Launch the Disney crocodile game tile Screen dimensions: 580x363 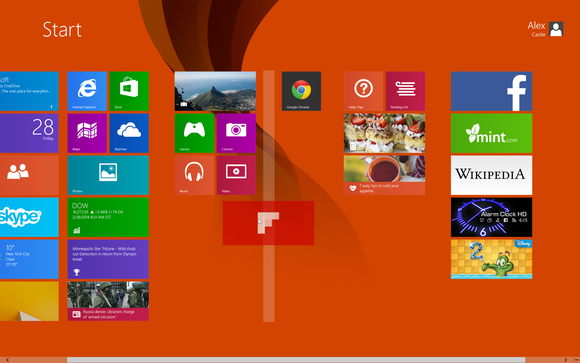point(492,259)
